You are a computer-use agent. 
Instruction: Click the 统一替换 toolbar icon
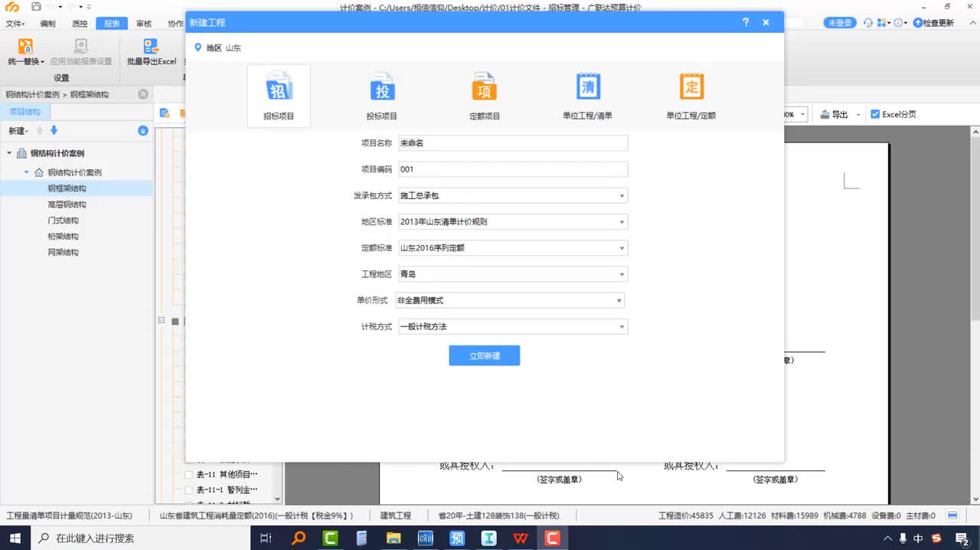[25, 47]
